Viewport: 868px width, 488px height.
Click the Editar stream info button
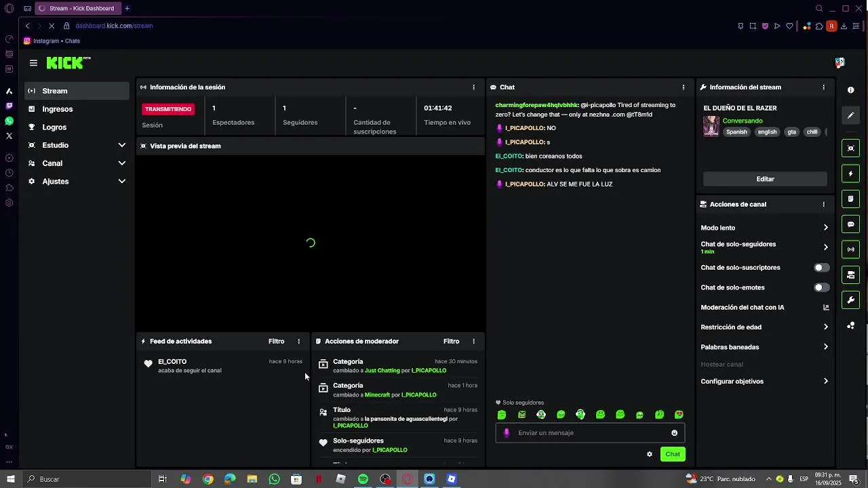tap(765, 179)
